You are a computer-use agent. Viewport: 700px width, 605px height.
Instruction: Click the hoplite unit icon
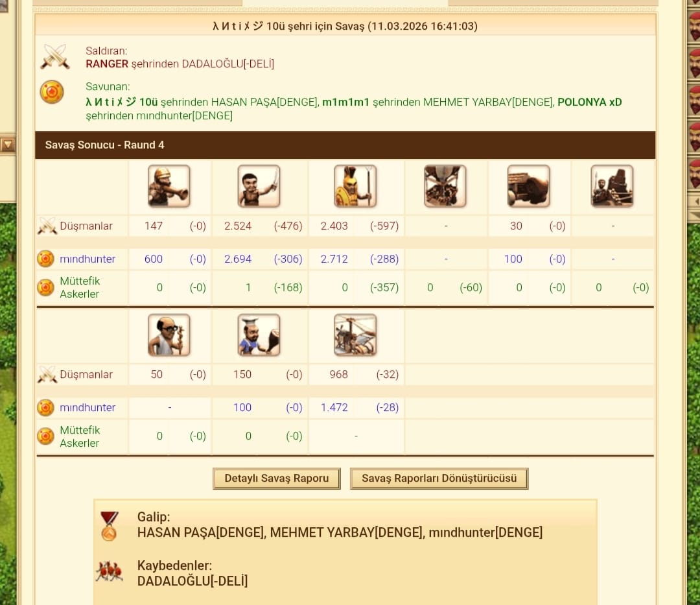tap(355, 185)
